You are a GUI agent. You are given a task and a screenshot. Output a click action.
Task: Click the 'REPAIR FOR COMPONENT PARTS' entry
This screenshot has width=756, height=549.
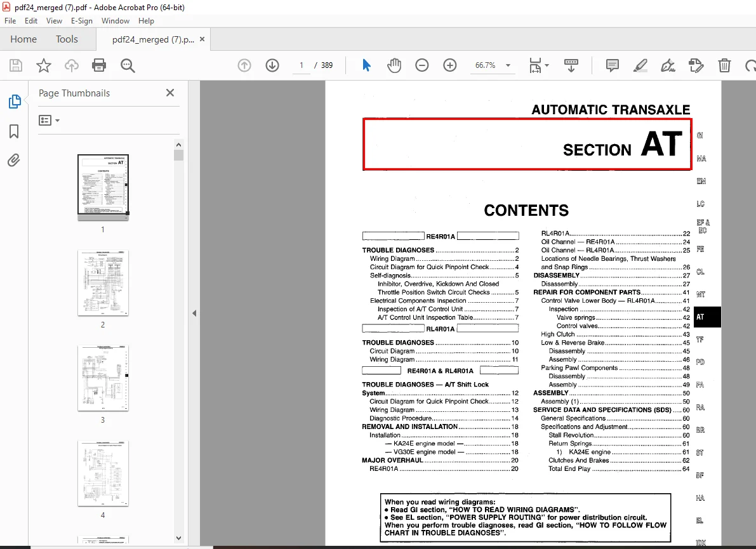(x=611, y=292)
